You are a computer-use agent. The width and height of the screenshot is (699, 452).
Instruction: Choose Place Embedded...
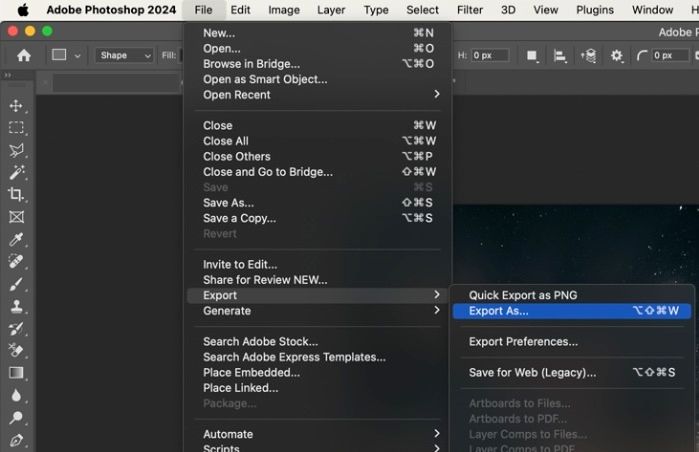pos(318,372)
